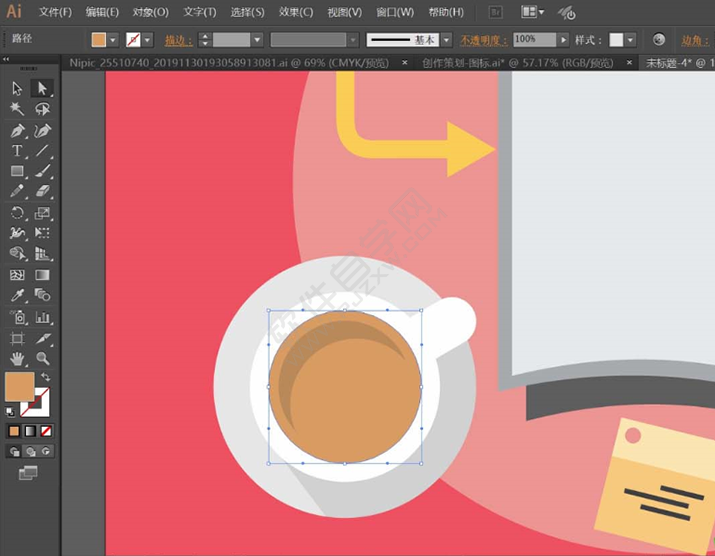Image resolution: width=715 pixels, height=556 pixels.
Task: Set paint mode to None
Action: (x=46, y=431)
